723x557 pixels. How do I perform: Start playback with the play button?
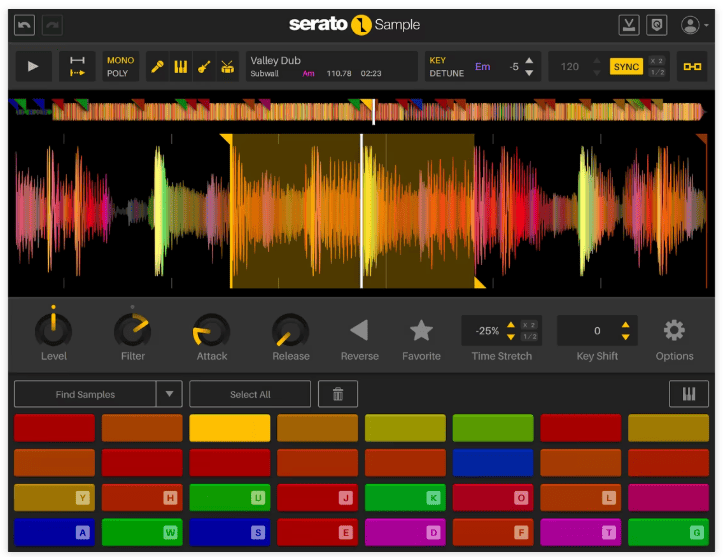(x=33, y=66)
